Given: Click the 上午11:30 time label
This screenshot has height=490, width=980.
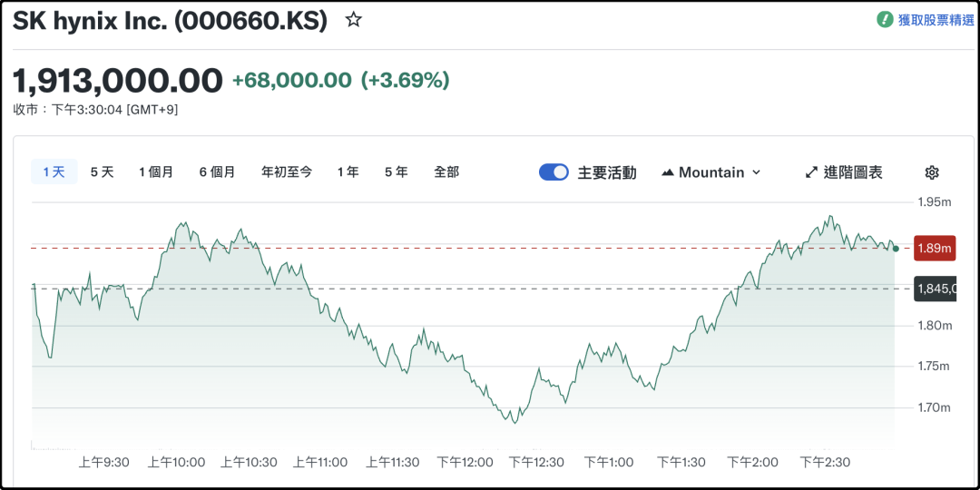Looking at the screenshot, I should (393, 463).
